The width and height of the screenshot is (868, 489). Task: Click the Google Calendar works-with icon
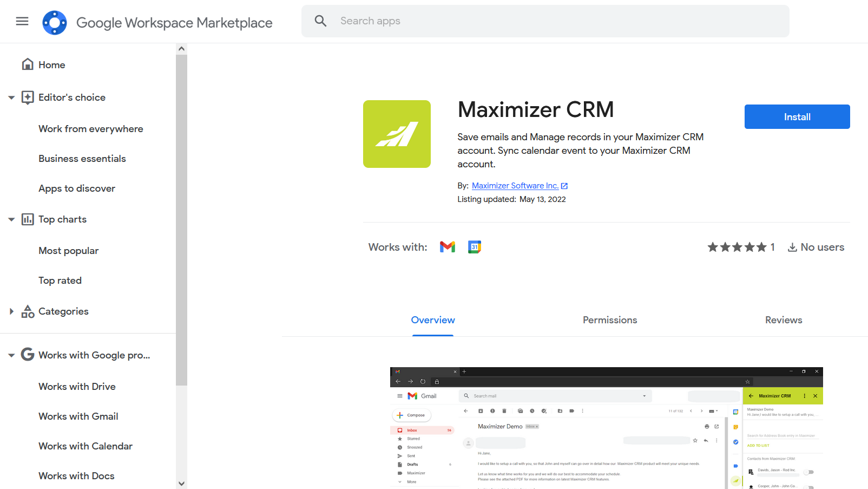pyautogui.click(x=475, y=247)
